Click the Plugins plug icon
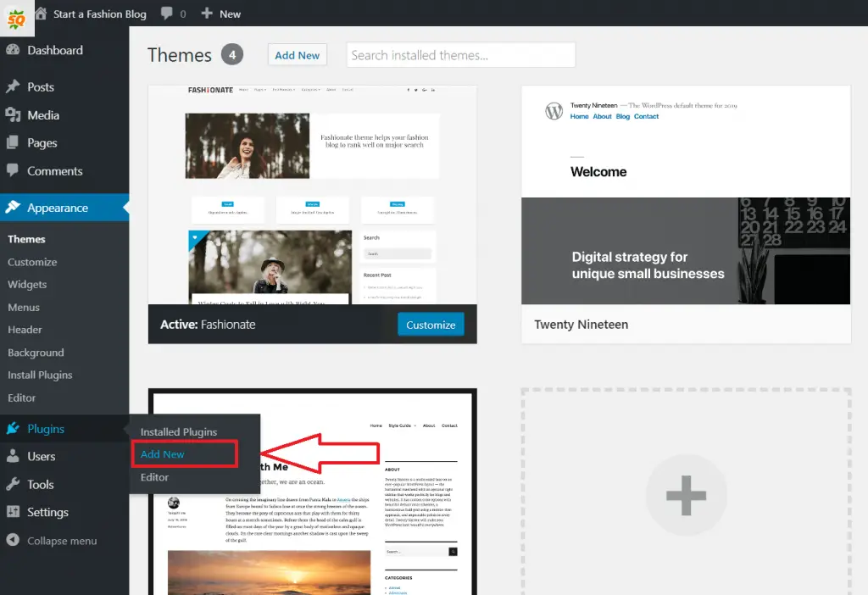Screen dimensions: 868x595 [14, 429]
